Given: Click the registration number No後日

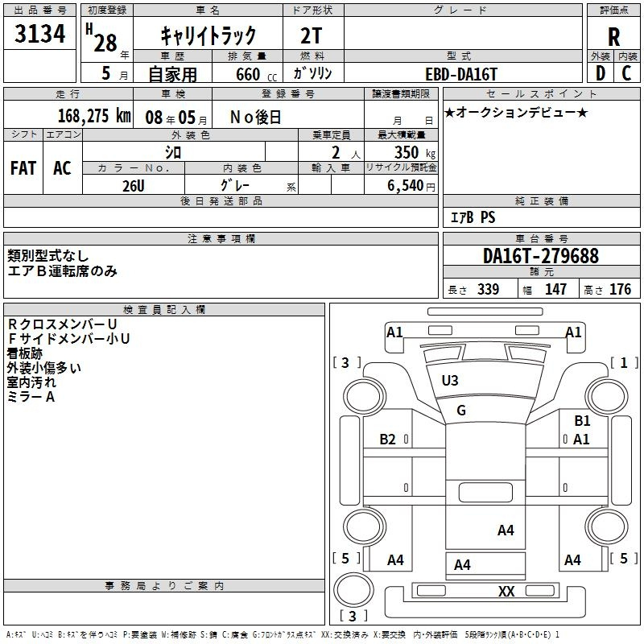Looking at the screenshot, I should (255, 118).
